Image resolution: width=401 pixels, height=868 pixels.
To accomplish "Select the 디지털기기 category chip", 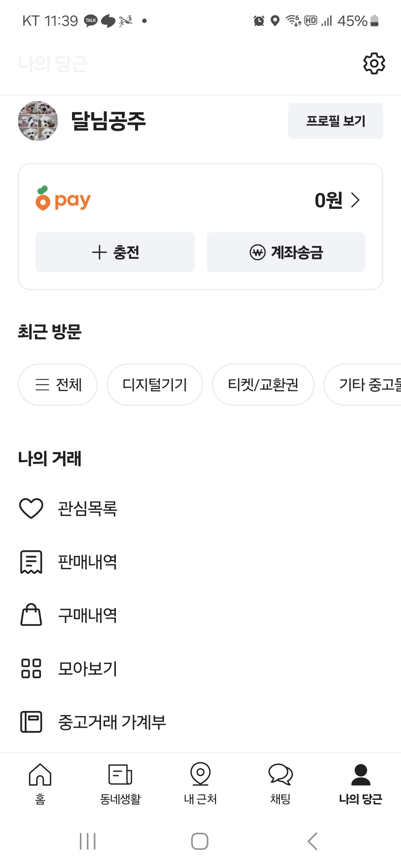I will [155, 385].
